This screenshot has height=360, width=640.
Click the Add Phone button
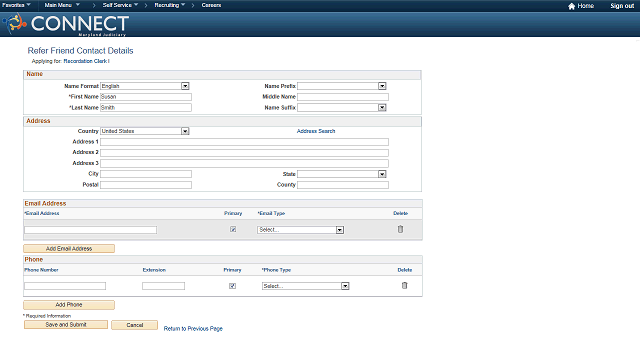tap(69, 305)
